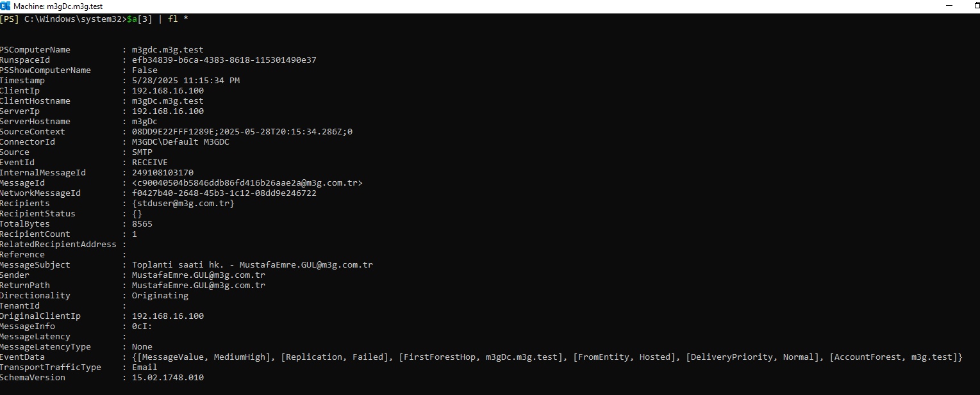980x395 pixels.
Task: Click the EventId value RECEIVE
Action: (150, 163)
